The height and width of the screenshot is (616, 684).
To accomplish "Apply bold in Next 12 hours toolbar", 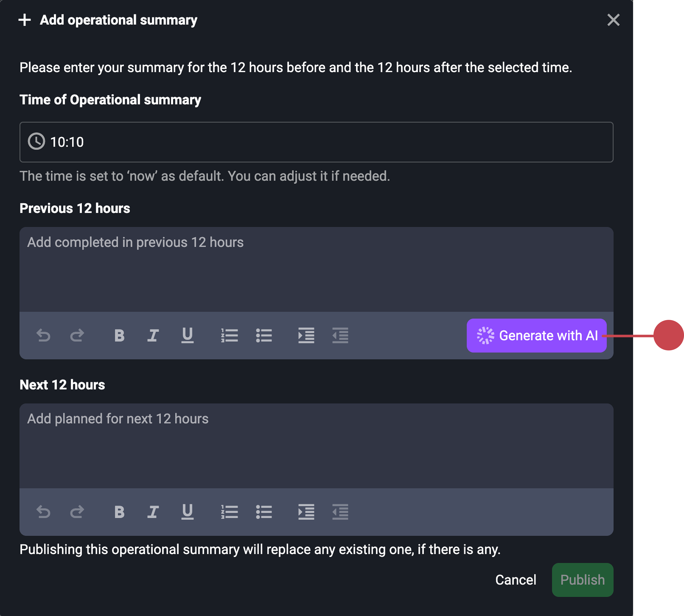I will (119, 512).
